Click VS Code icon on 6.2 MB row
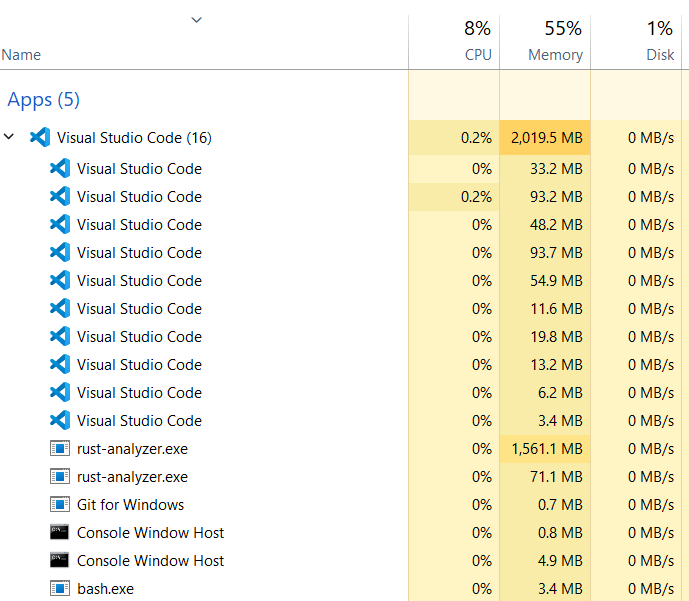Screen dimensions: 689x601 pyautogui.click(x=60, y=392)
